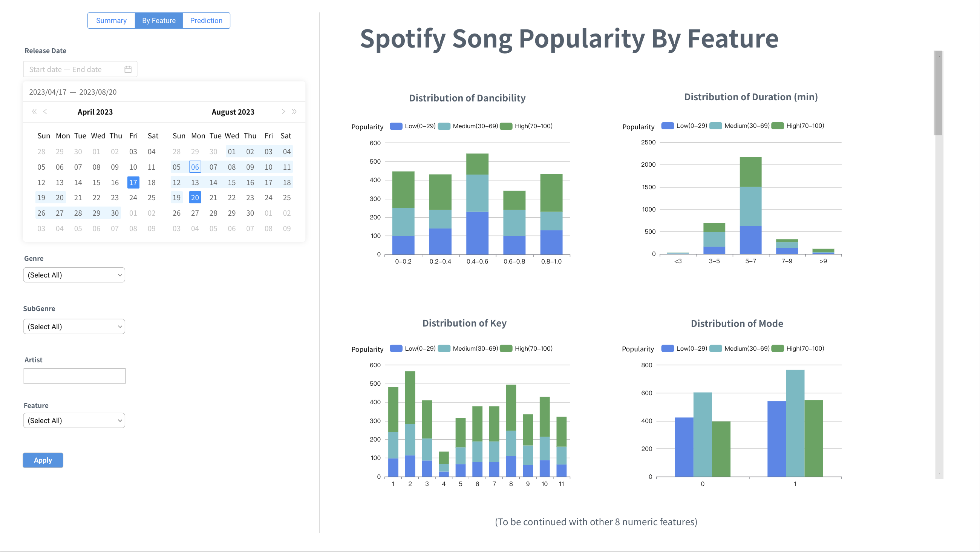Go to previous year double-arrow
This screenshot has height=552, width=980.
[34, 112]
